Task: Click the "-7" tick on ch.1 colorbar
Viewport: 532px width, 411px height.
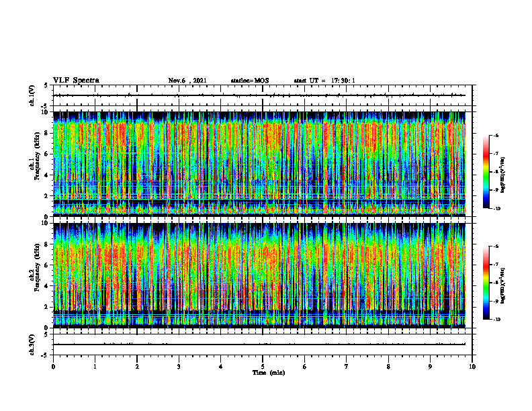Action: tap(496, 154)
